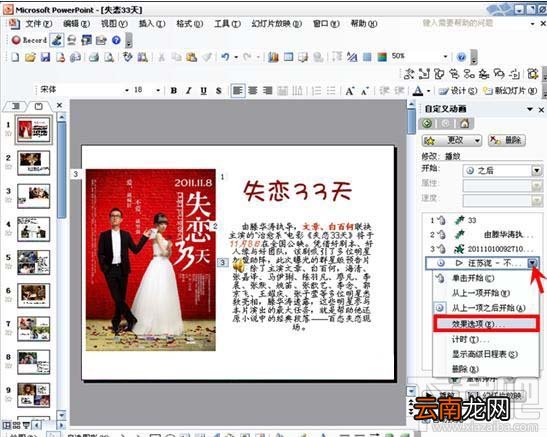Open the undo history dropdown arrow
This screenshot has height=437, width=547.
click(x=236, y=57)
